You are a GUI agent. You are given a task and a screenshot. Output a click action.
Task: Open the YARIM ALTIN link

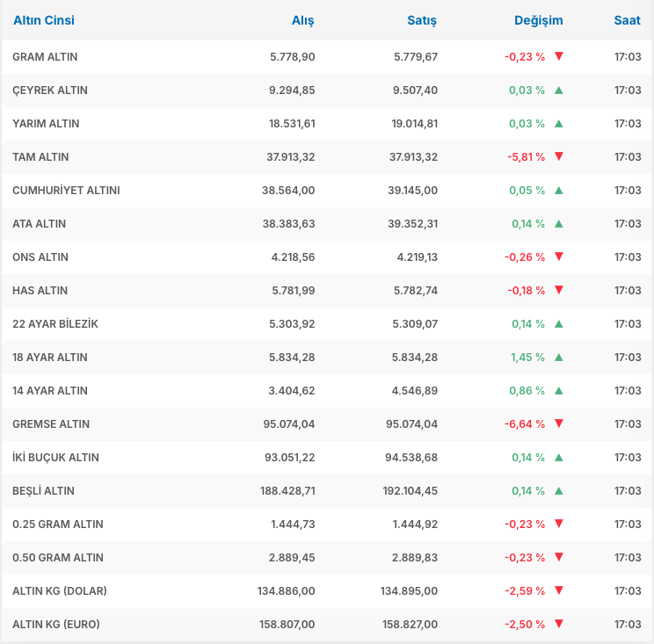click(46, 123)
